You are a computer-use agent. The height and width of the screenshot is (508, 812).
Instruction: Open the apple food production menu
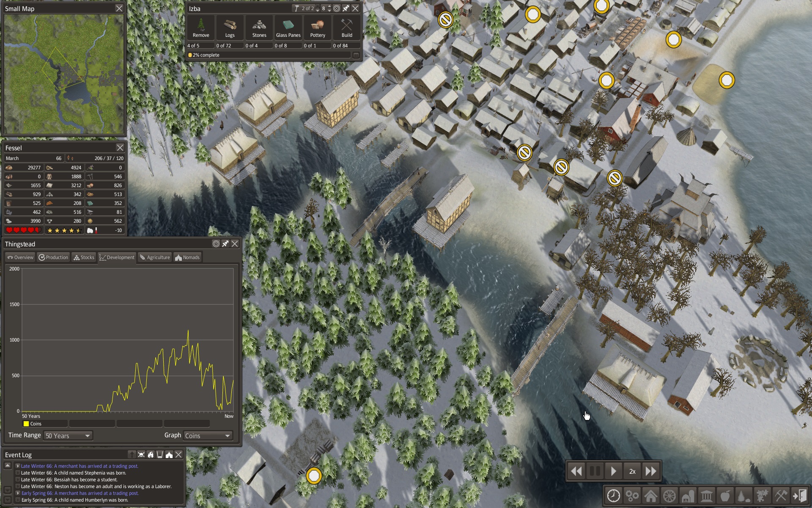[x=725, y=496]
